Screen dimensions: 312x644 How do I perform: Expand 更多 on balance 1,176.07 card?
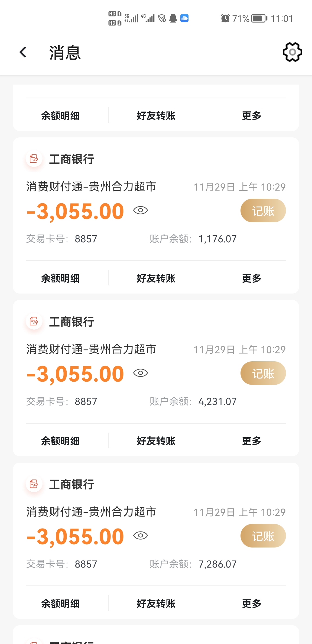tap(252, 278)
